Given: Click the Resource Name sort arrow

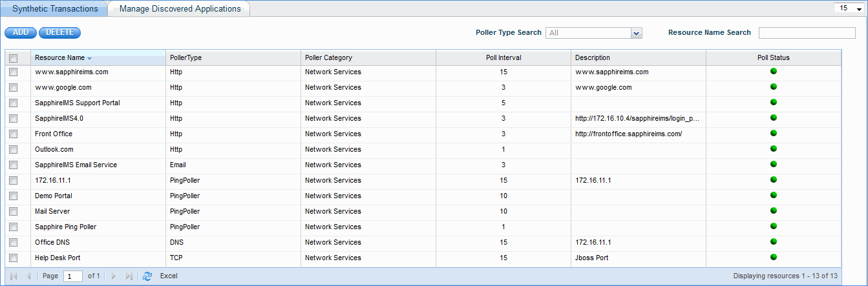Looking at the screenshot, I should click(x=90, y=58).
